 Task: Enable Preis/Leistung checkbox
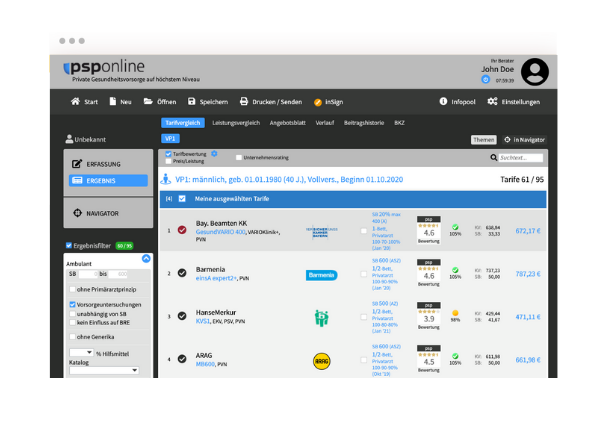coord(168,161)
